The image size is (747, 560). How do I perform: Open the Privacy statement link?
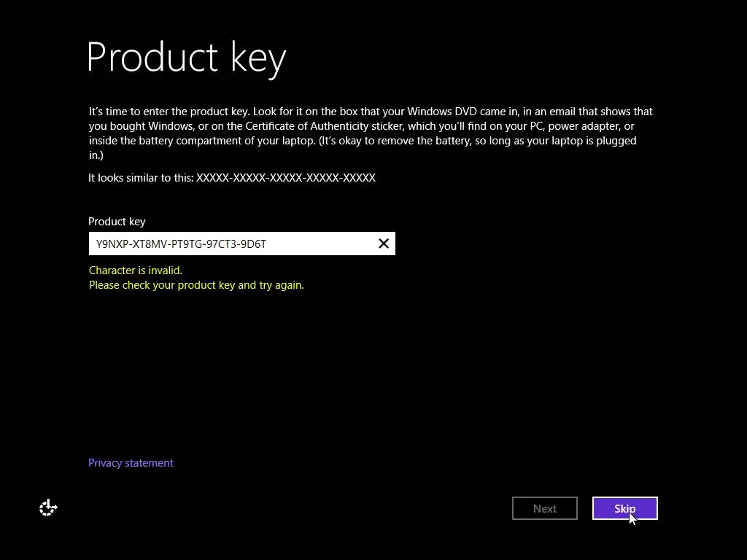pos(131,463)
